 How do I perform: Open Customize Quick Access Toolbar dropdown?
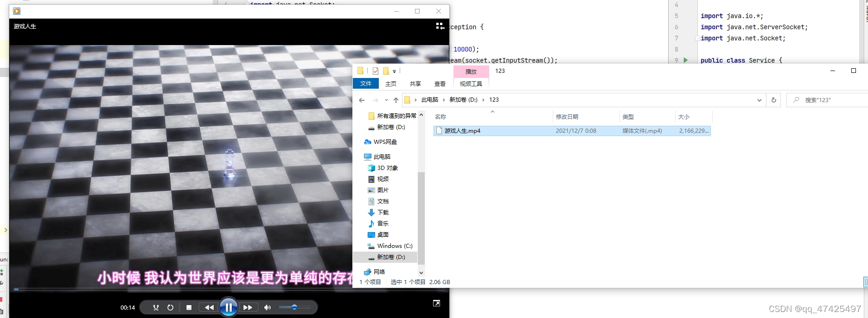pyautogui.click(x=394, y=71)
